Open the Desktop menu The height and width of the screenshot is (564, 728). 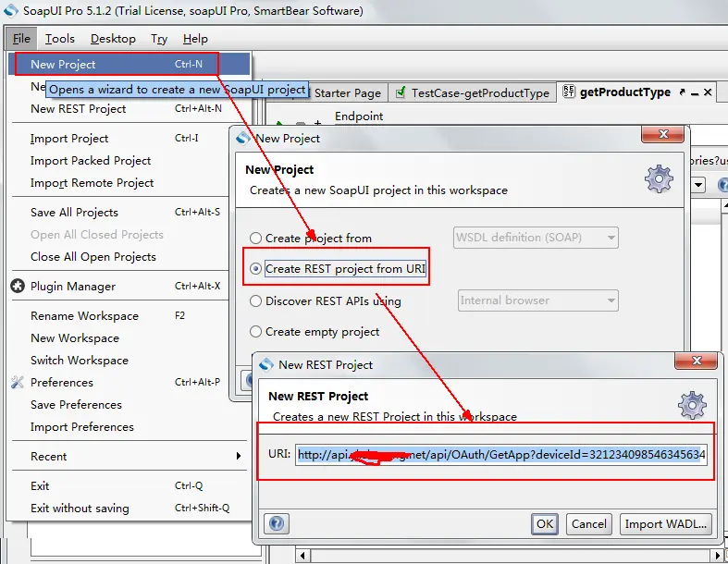click(x=113, y=39)
